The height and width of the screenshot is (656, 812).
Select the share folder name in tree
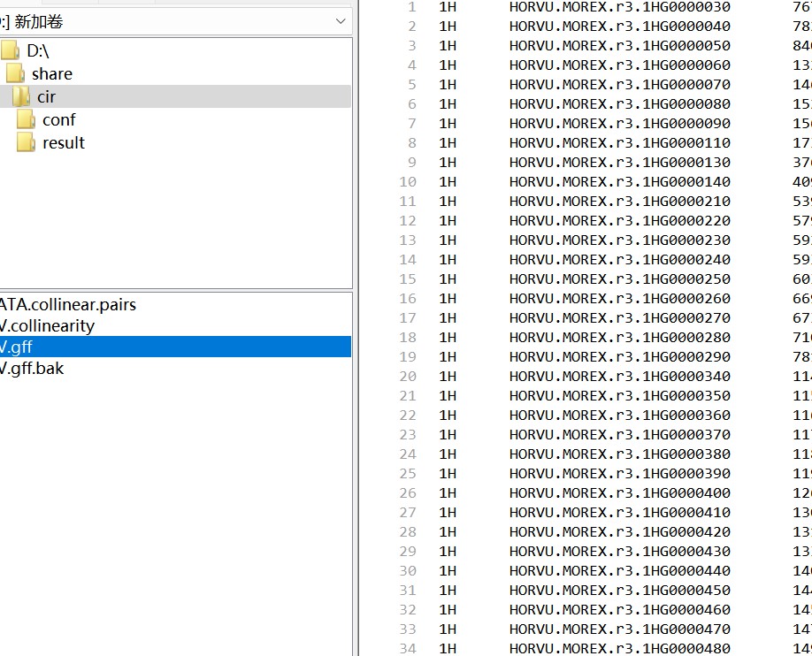pyautogui.click(x=52, y=73)
